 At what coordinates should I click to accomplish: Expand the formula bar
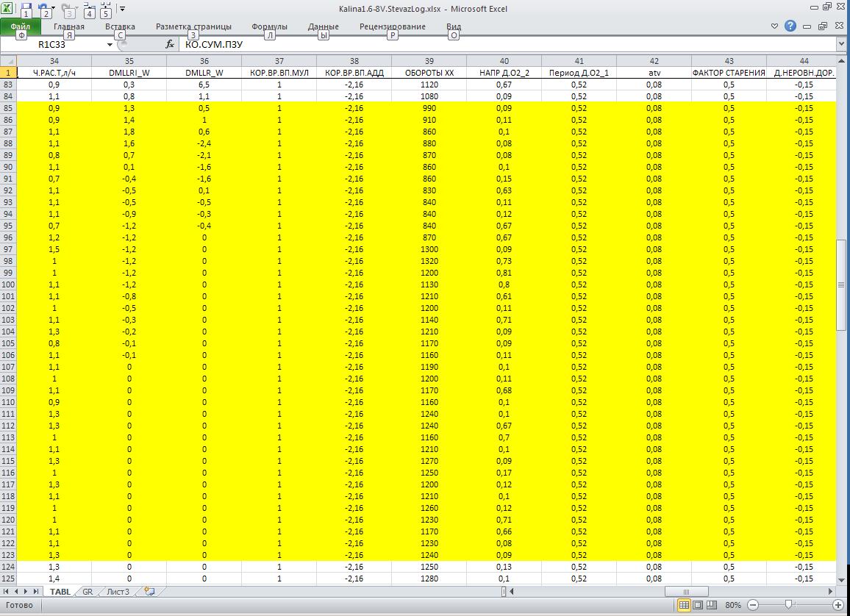[842, 45]
